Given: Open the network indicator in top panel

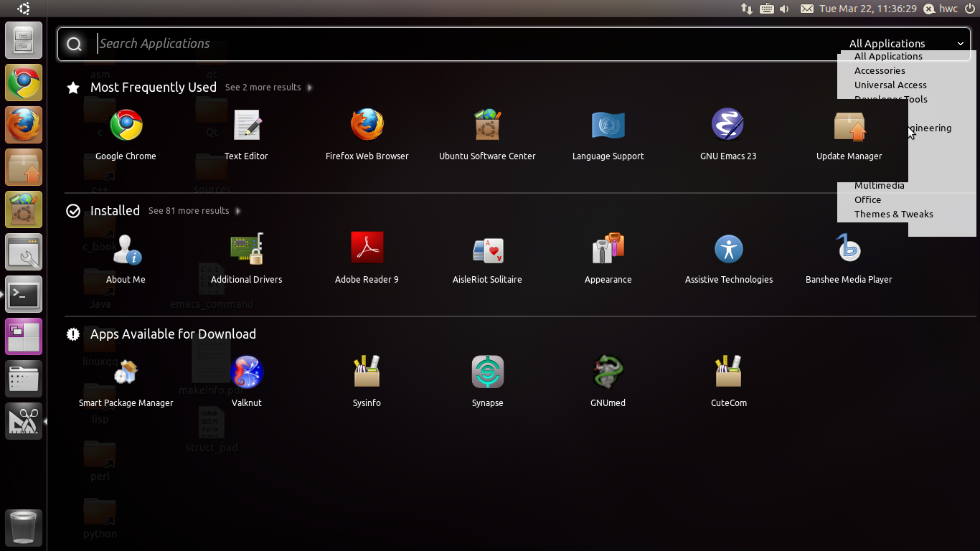Looking at the screenshot, I should coord(747,9).
